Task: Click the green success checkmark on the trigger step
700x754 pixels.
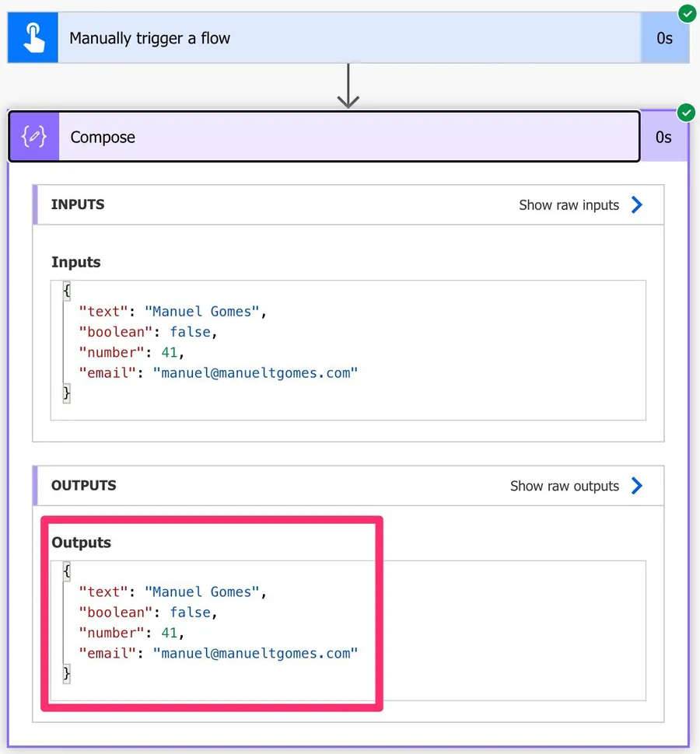Action: (687, 13)
